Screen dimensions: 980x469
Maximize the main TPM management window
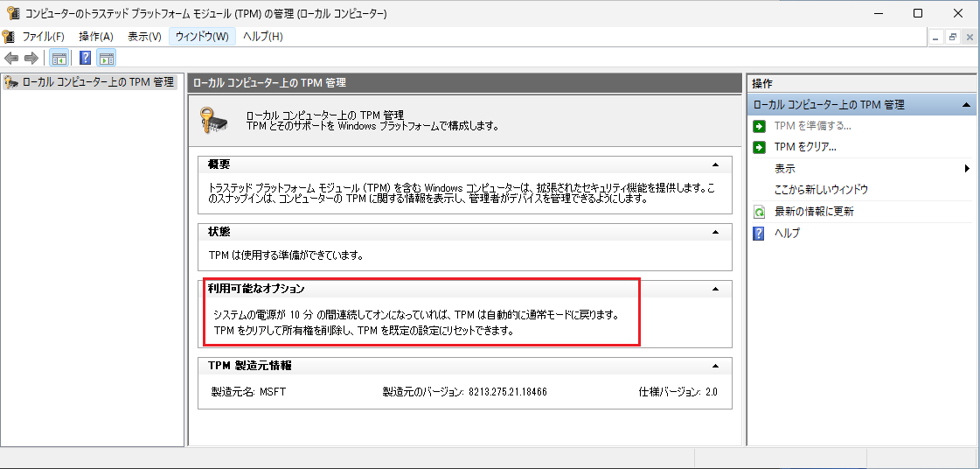click(x=918, y=13)
